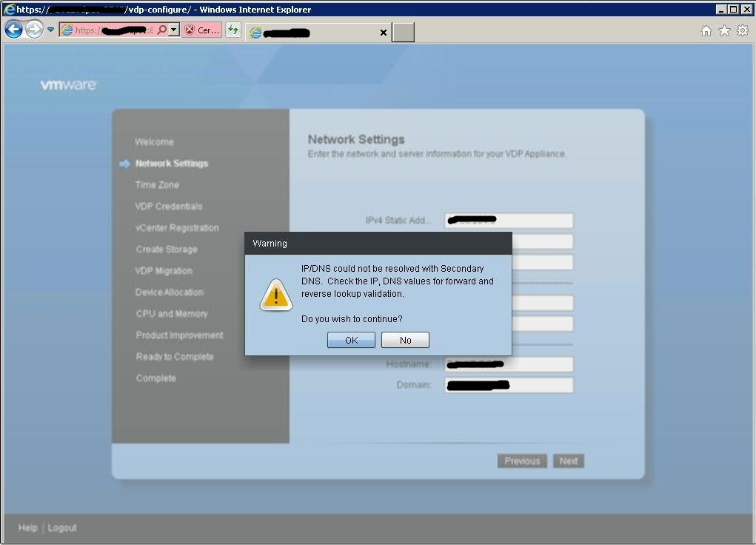The height and width of the screenshot is (545, 756).
Task: Select the open VDP browser tab
Action: coord(318,33)
